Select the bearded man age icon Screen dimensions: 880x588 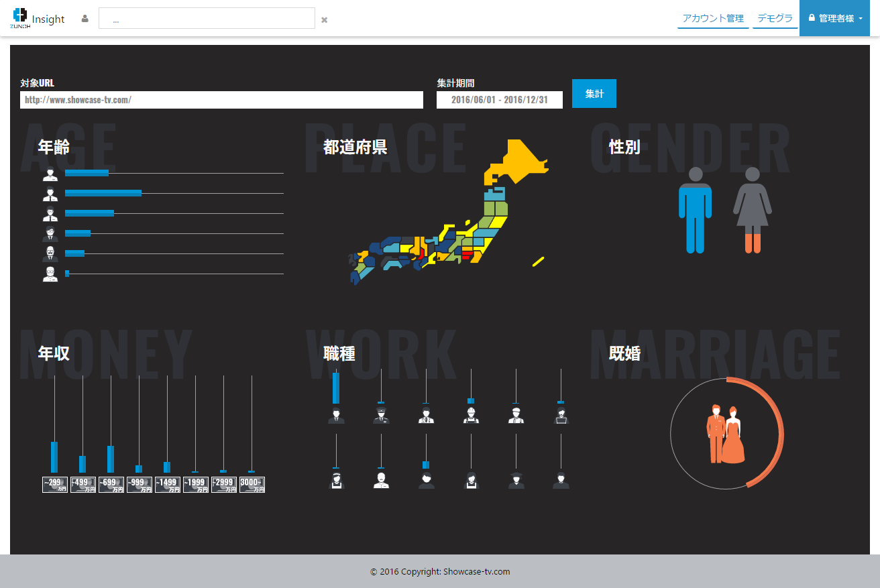pyautogui.click(x=50, y=254)
